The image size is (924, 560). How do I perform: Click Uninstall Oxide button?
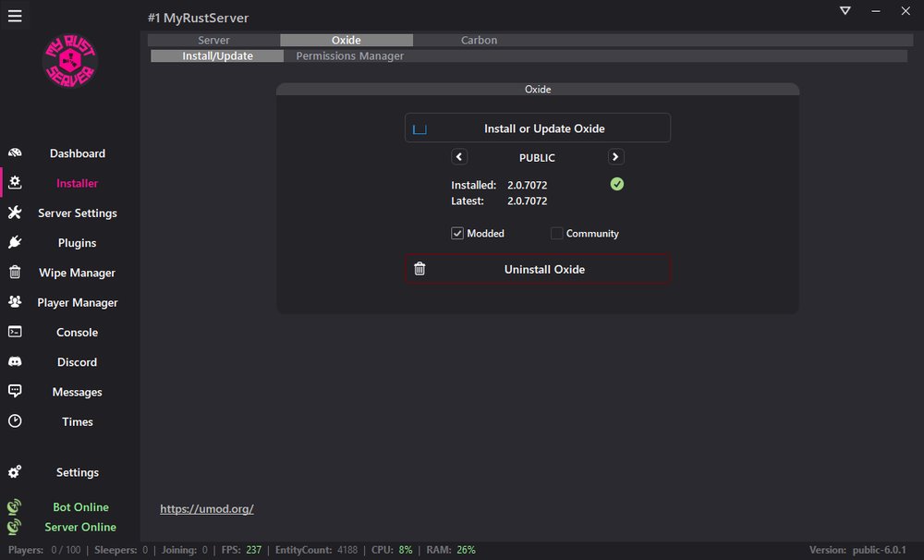pos(538,269)
